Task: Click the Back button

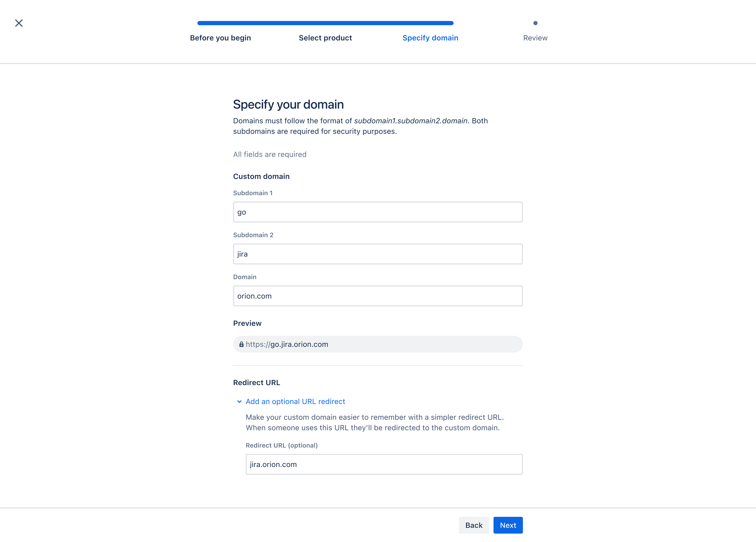Action: click(x=474, y=525)
